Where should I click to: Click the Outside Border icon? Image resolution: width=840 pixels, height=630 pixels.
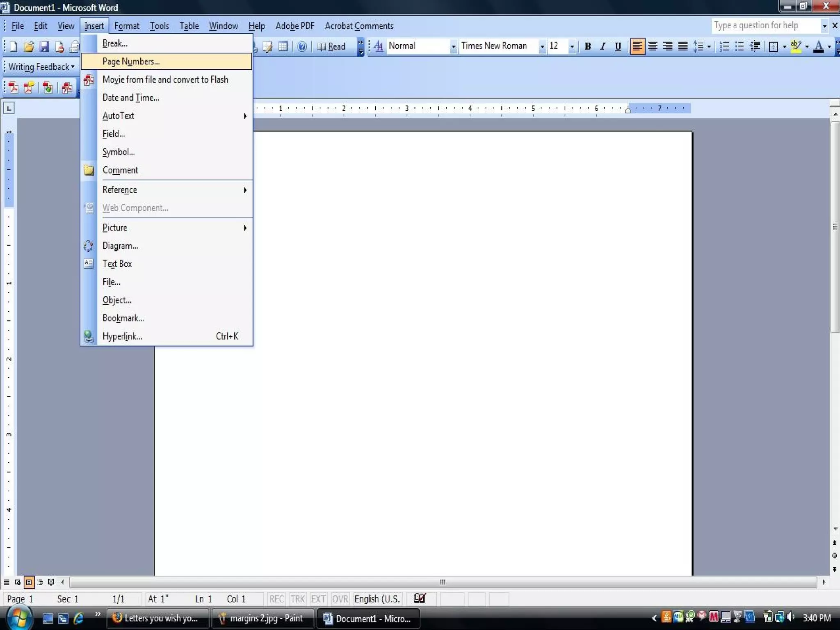pyautogui.click(x=774, y=46)
